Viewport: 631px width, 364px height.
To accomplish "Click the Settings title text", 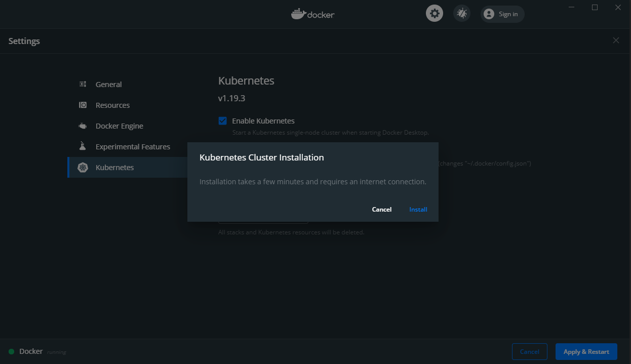I will pyautogui.click(x=24, y=41).
